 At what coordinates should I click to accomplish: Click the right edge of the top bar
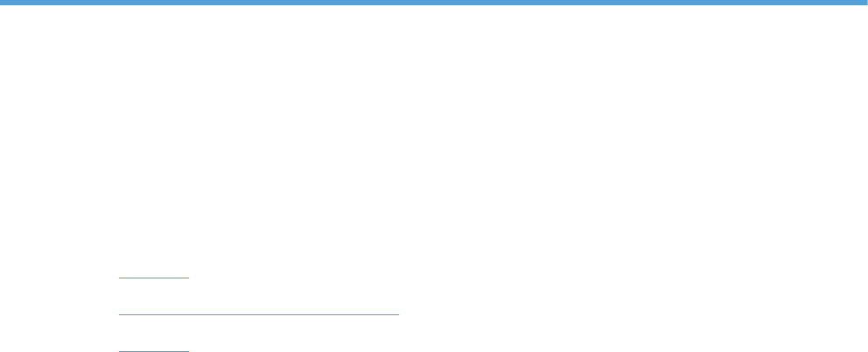864,3
